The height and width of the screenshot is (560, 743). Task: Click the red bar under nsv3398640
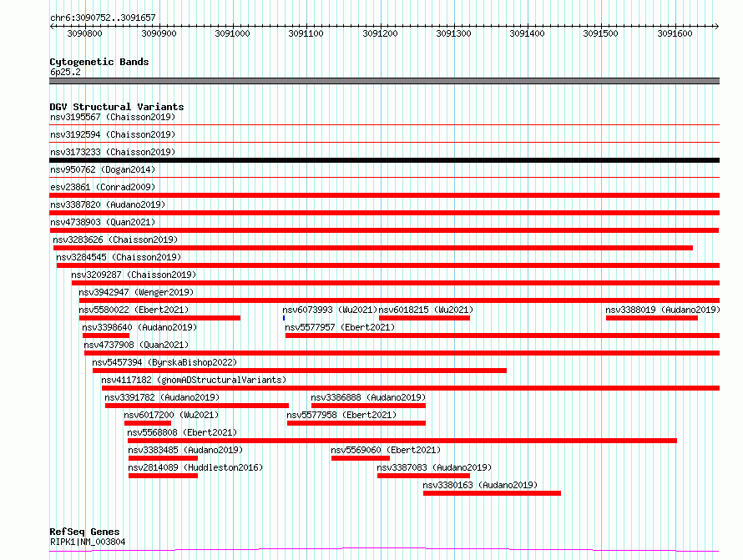[106, 335]
